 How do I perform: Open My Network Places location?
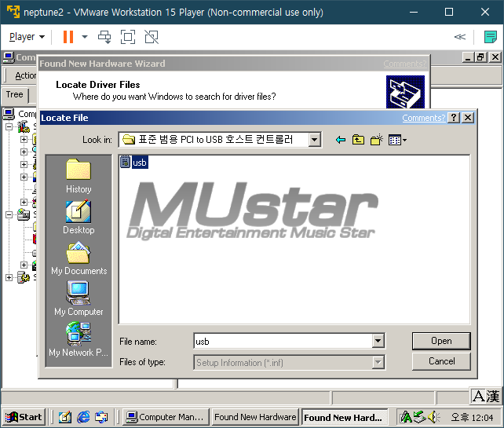pyautogui.click(x=79, y=339)
